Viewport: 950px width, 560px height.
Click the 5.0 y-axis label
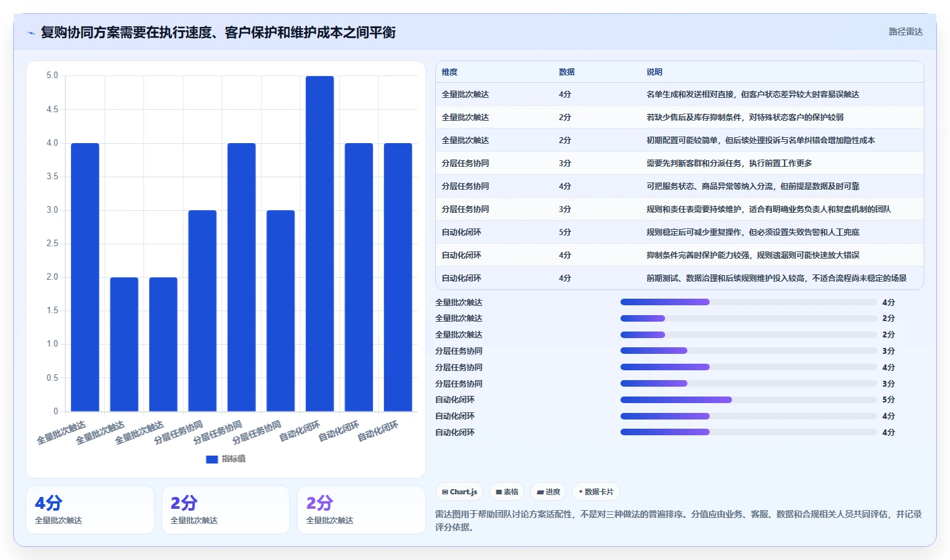tap(52, 75)
